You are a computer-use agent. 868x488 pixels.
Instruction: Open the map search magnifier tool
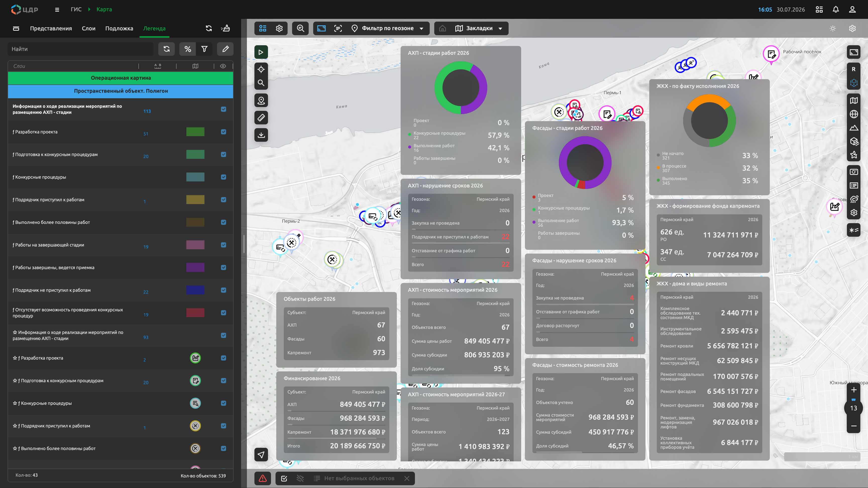(x=261, y=83)
